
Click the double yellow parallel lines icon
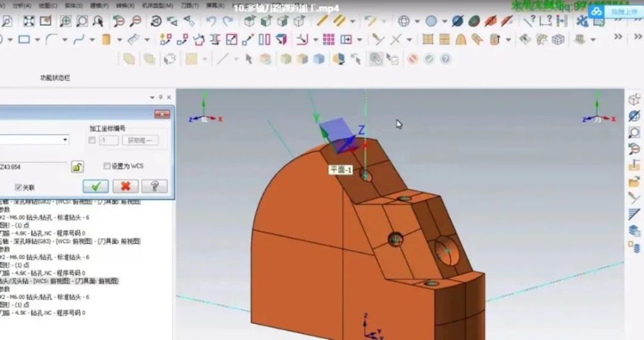tap(339, 21)
